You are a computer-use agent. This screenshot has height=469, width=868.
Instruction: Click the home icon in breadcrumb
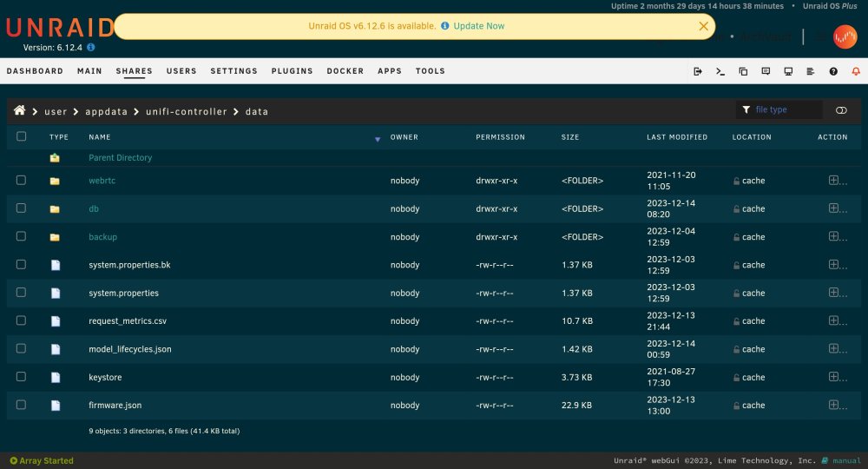[x=19, y=110]
